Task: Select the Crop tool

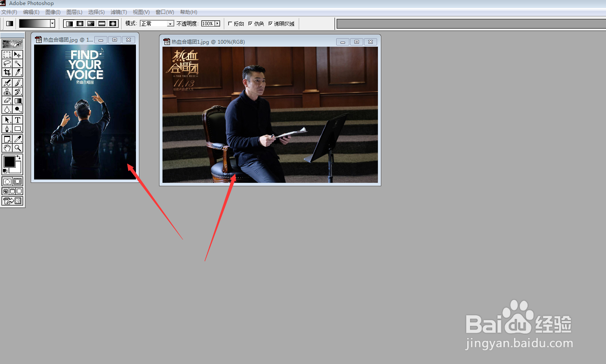Action: click(7, 72)
